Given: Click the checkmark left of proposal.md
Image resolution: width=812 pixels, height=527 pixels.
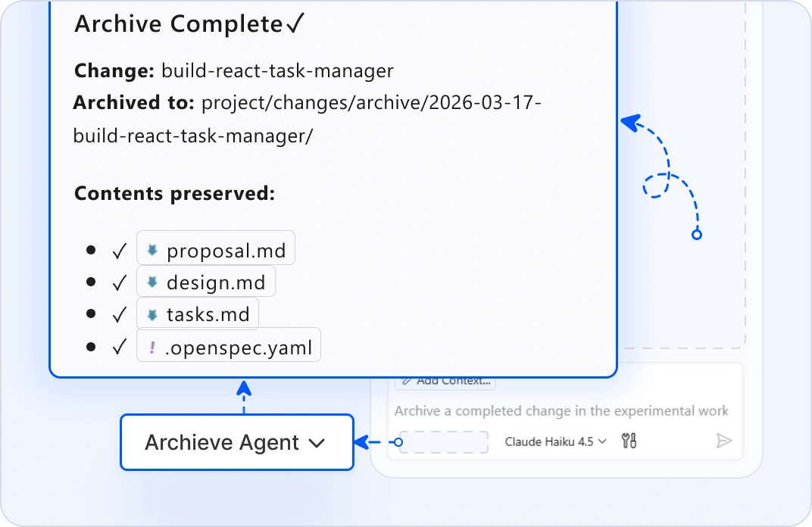Looking at the screenshot, I should (119, 251).
